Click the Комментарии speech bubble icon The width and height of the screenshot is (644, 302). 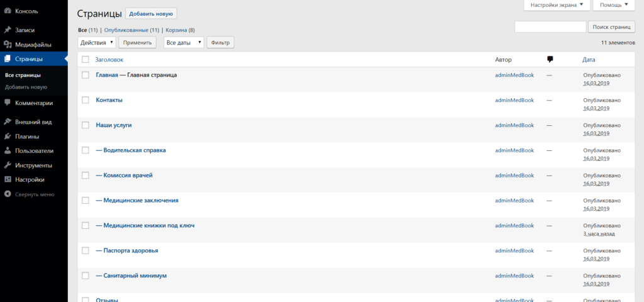click(x=7, y=103)
